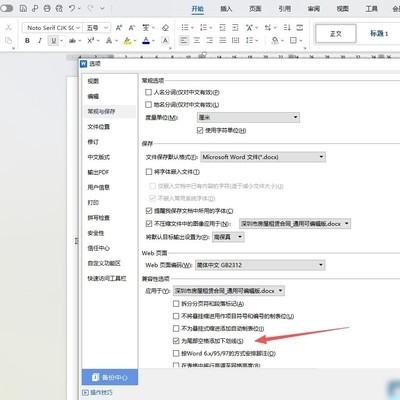Screen dimensions: 400x400
Task: Open the 应用于 document dropdown in compatibility options
Action: coord(229,291)
